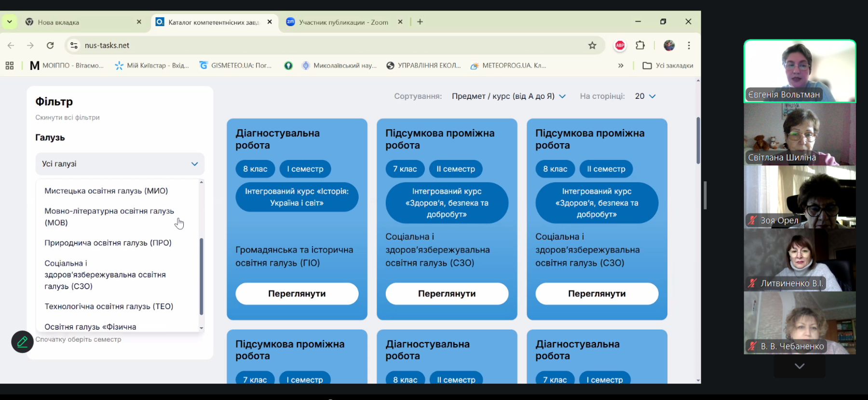Screen dimensions: 868x400
Task: Reload the page with the refresh icon
Action: pos(50,45)
